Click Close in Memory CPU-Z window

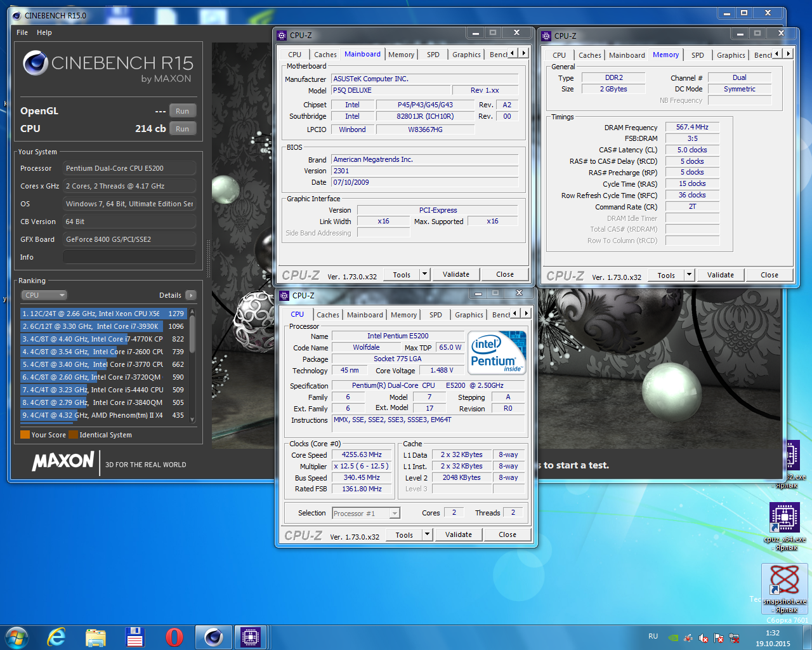pyautogui.click(x=769, y=275)
